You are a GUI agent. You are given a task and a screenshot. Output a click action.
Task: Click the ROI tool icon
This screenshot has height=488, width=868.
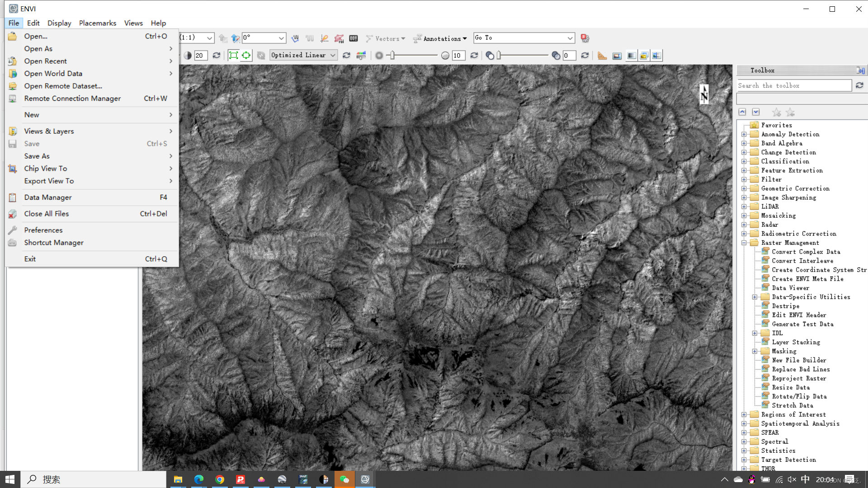pos(339,38)
